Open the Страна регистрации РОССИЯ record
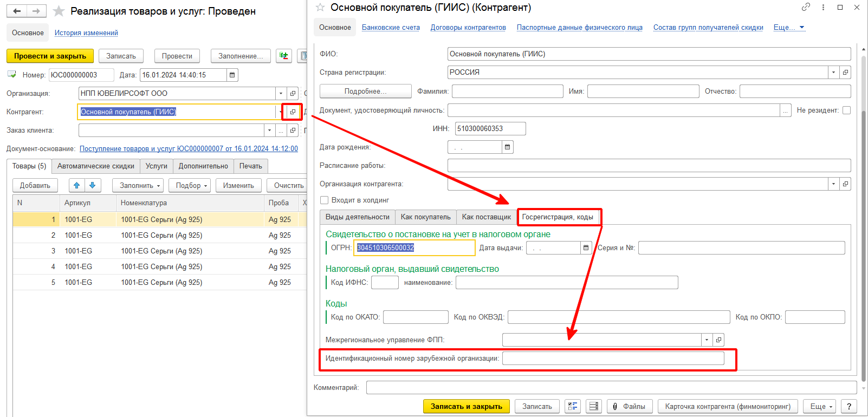Image resolution: width=868 pixels, height=417 pixels. click(845, 72)
